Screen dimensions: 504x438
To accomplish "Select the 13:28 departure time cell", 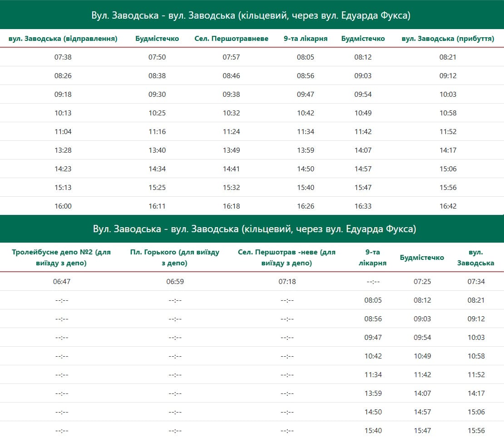I will tap(63, 150).
